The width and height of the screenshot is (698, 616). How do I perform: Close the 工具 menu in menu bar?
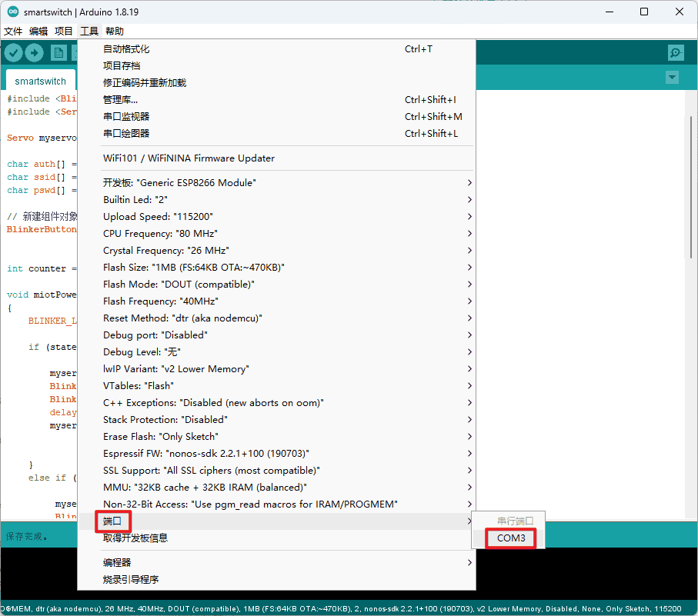click(x=89, y=31)
